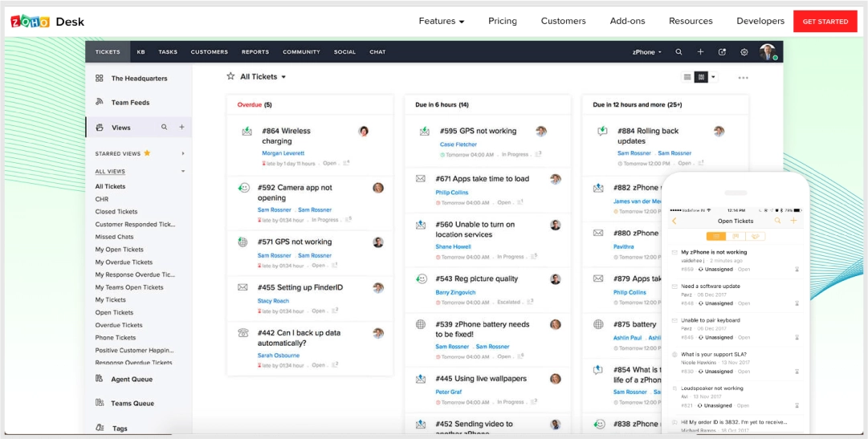Click the Get Started button

(x=825, y=22)
